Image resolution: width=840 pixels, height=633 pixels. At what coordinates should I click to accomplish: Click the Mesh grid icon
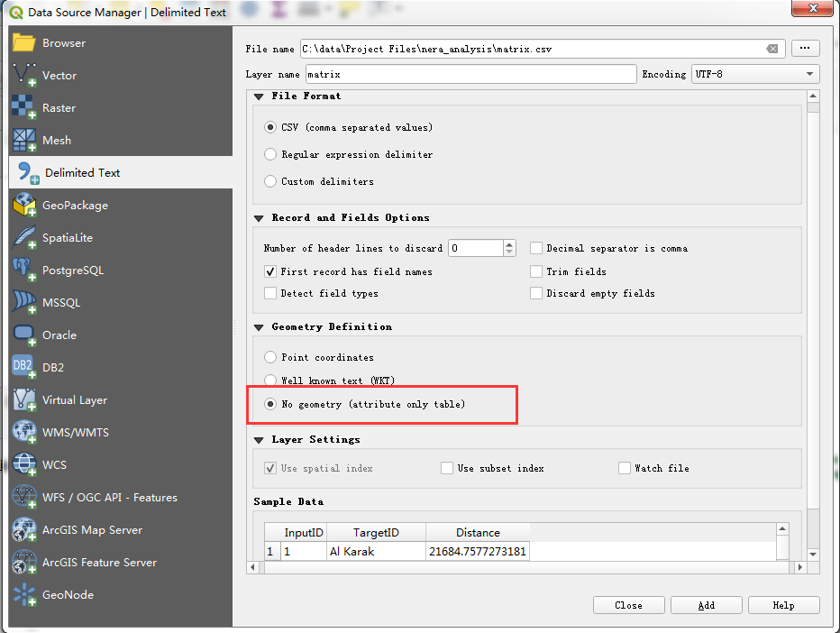pos(23,140)
